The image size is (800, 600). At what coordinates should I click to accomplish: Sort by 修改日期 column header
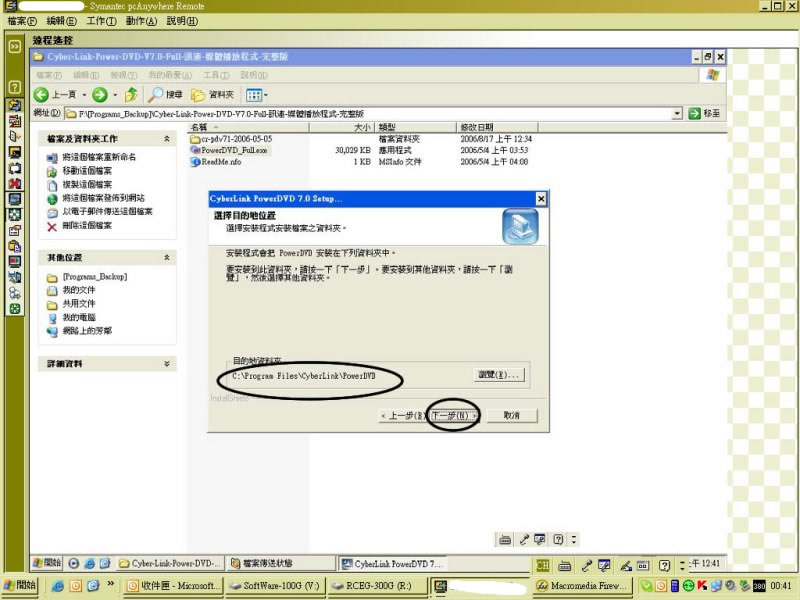click(x=496, y=127)
